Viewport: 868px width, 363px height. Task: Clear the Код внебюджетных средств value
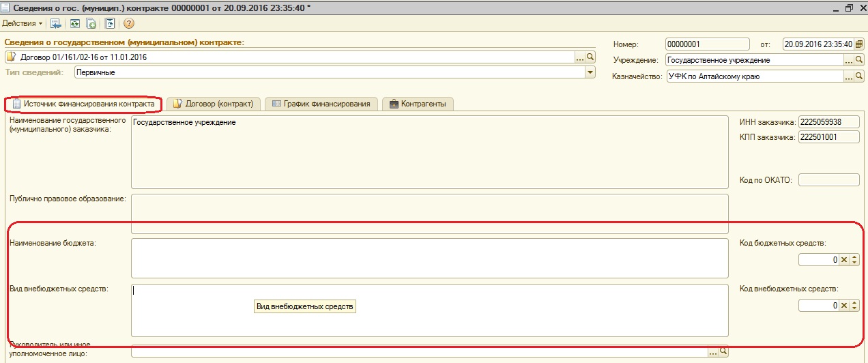(x=843, y=306)
